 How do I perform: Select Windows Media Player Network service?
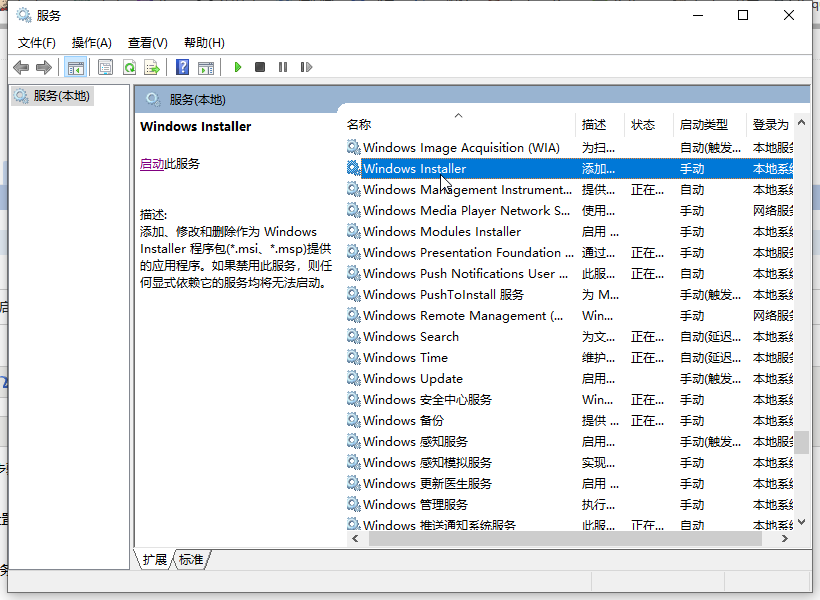click(570, 210)
